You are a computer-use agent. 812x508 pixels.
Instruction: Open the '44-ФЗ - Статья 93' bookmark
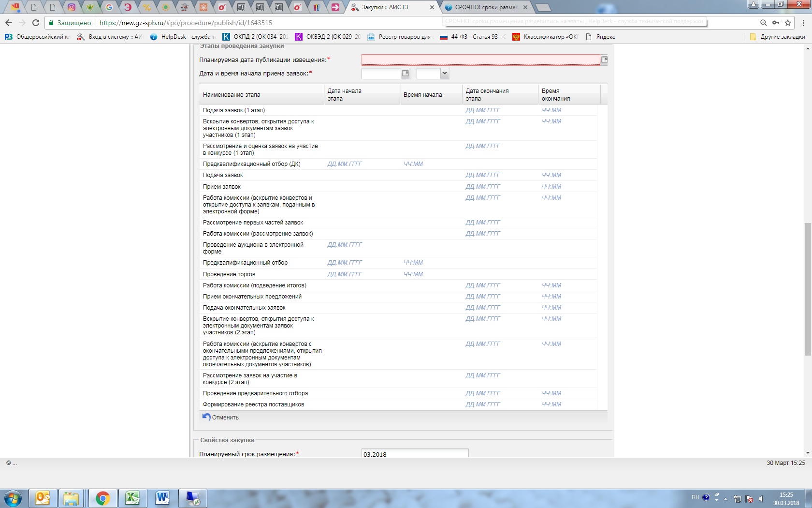(472, 37)
